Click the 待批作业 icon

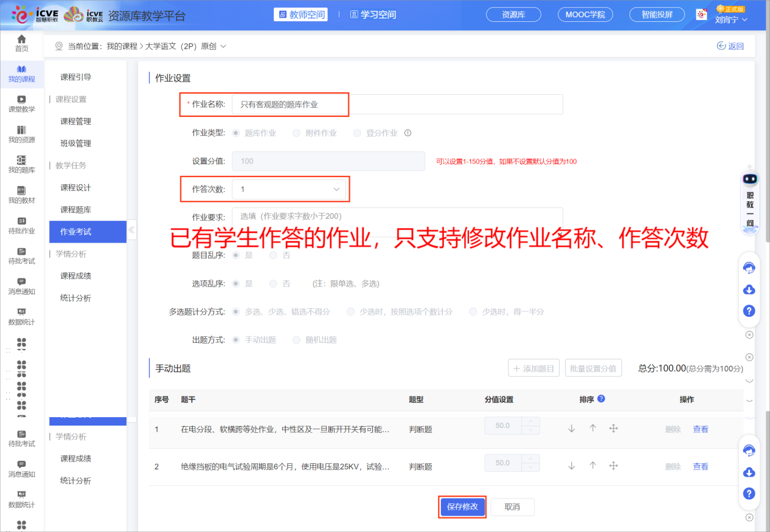coord(21,226)
